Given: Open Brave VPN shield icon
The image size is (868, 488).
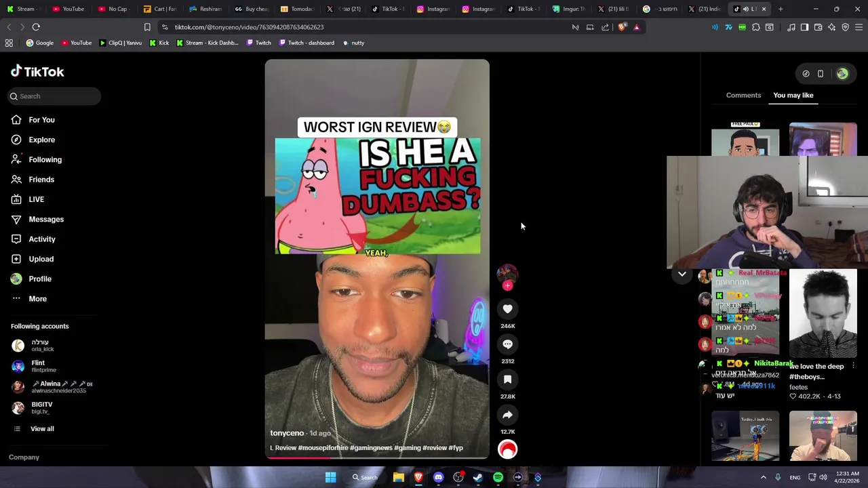Looking at the screenshot, I should [845, 27].
